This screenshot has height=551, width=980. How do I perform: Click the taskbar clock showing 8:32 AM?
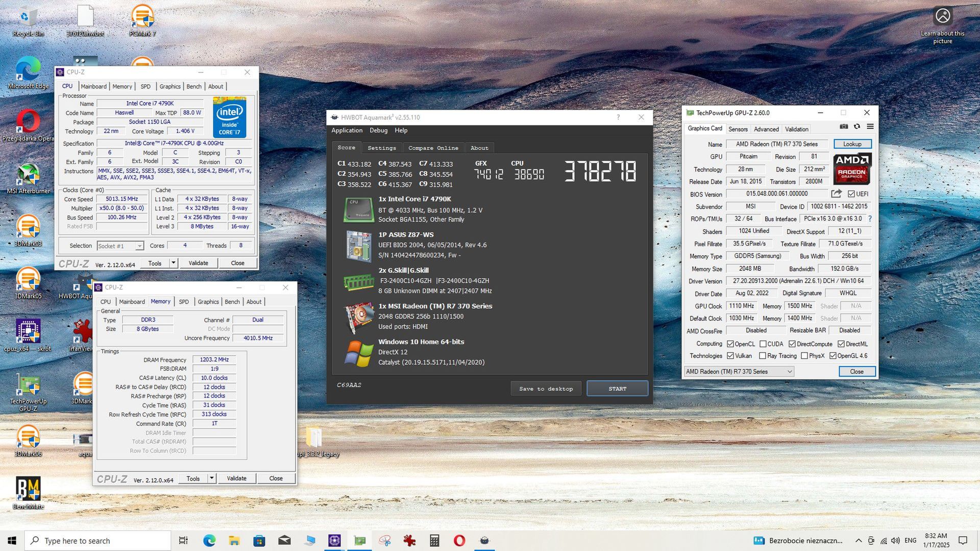936,541
